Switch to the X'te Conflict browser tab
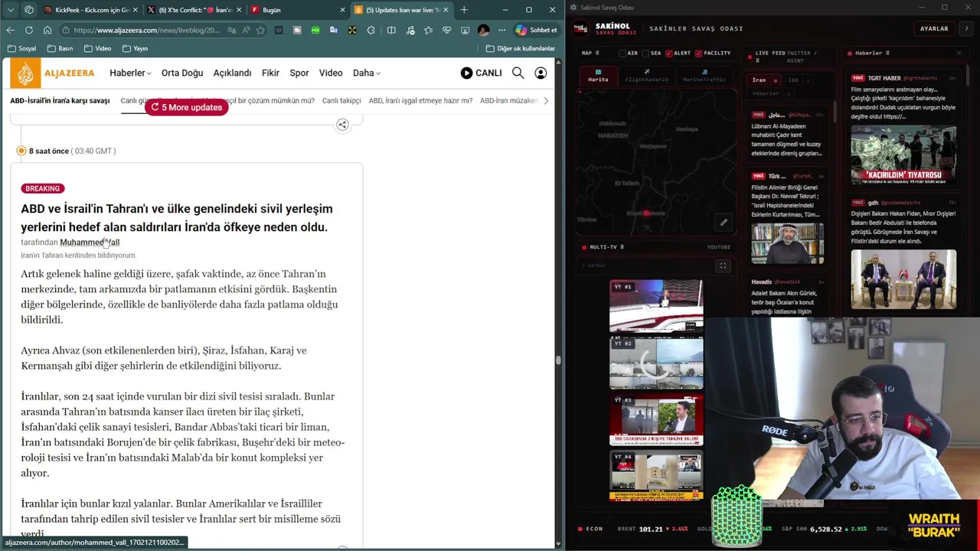The width and height of the screenshot is (980, 551). coord(194,10)
